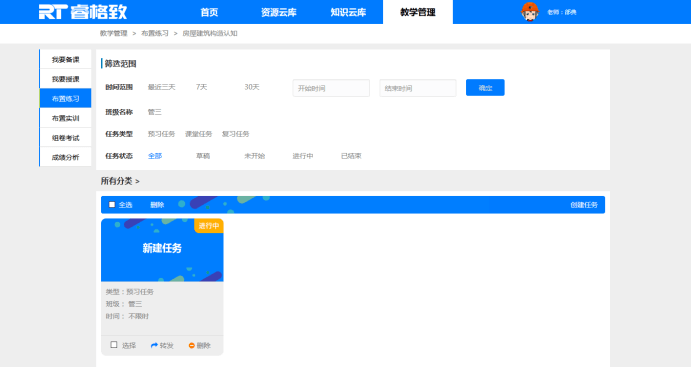
Task: Click 布置练习 in the breadcrumb
Action: point(155,33)
